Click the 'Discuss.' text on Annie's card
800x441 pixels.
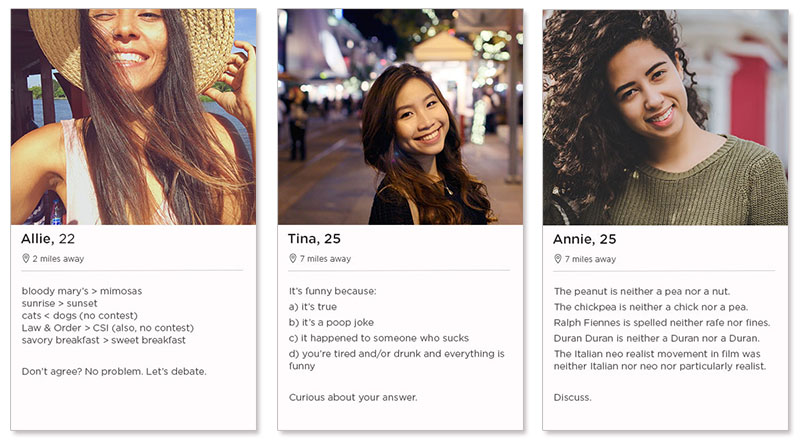point(573,397)
